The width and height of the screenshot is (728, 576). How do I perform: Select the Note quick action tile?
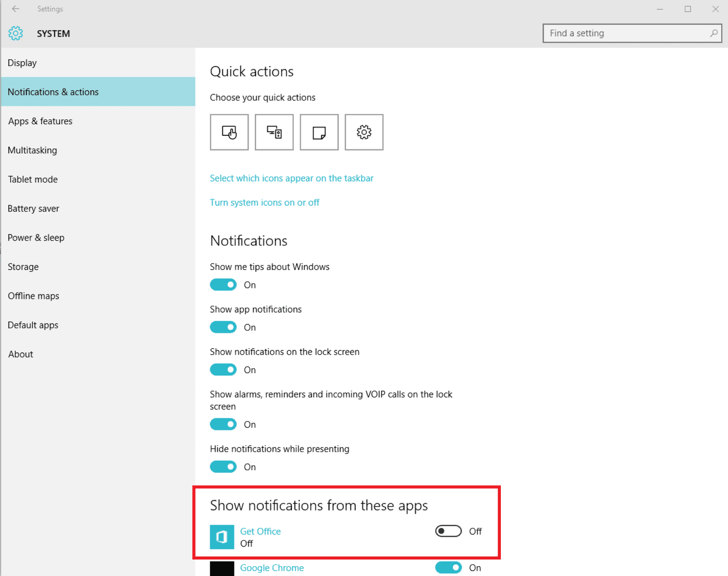pyautogui.click(x=319, y=132)
